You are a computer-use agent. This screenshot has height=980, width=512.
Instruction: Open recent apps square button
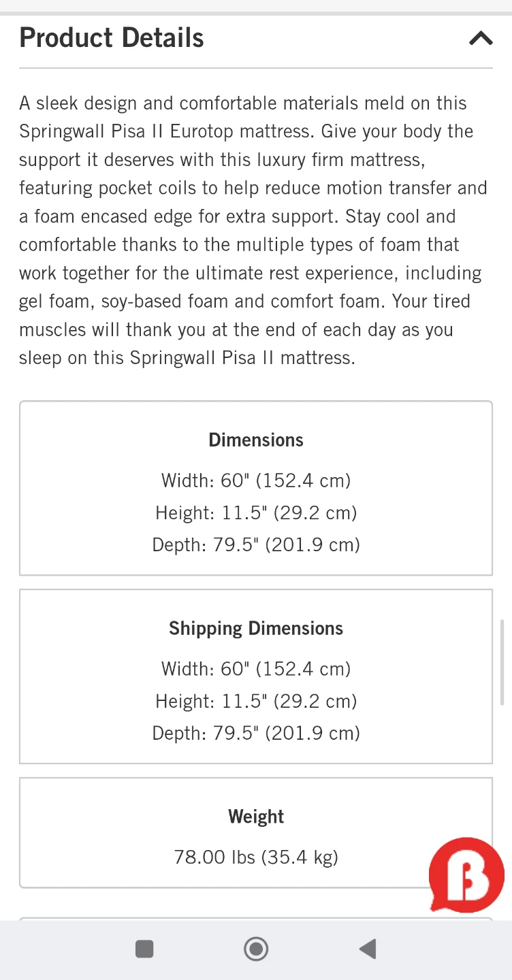tap(144, 949)
